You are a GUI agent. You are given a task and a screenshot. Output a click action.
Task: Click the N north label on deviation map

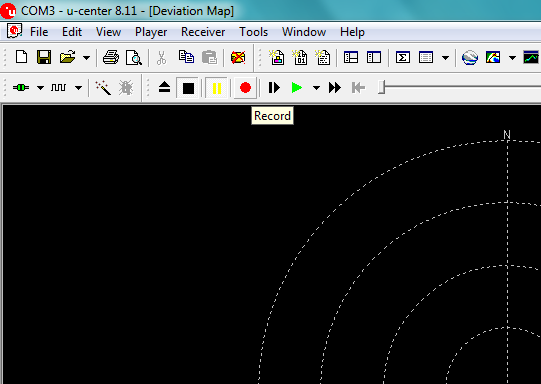506,135
